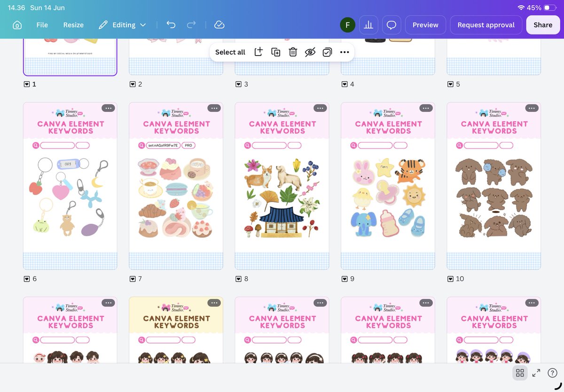564x392 pixels.
Task: Tap the Wi-Fi status icon
Action: (x=521, y=8)
